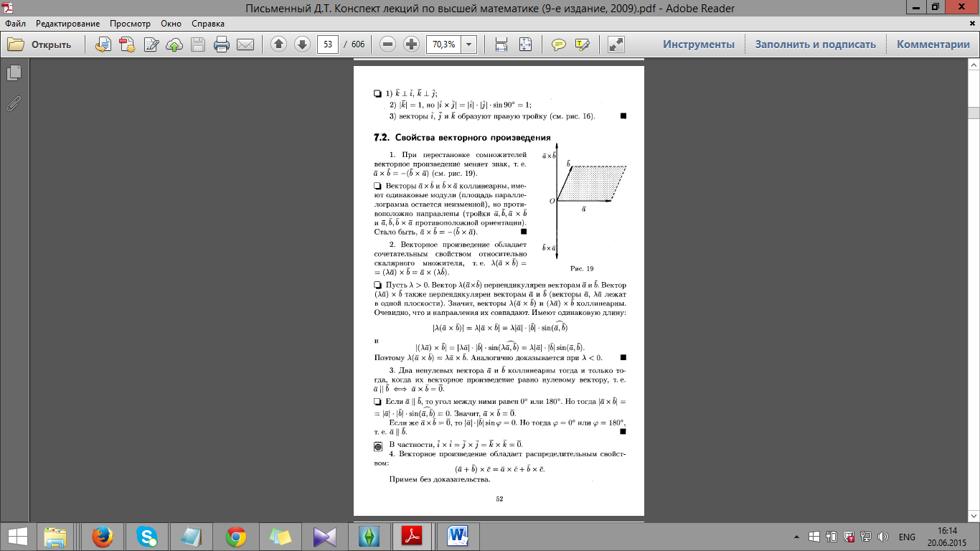Open the Заполнить и подписать pane
The image size is (980, 551).
816,44
